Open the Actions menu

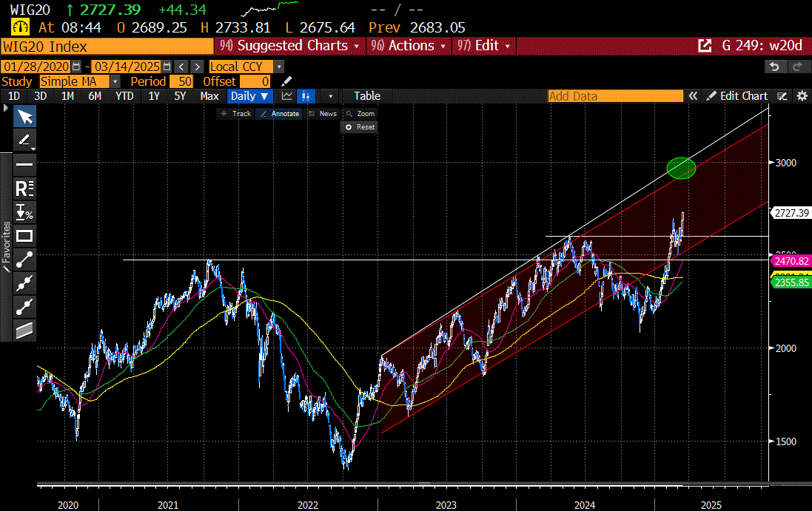coord(408,46)
